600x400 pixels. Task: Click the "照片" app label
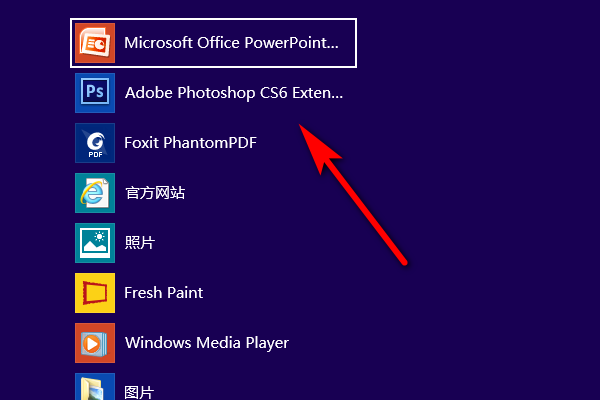pos(139,243)
